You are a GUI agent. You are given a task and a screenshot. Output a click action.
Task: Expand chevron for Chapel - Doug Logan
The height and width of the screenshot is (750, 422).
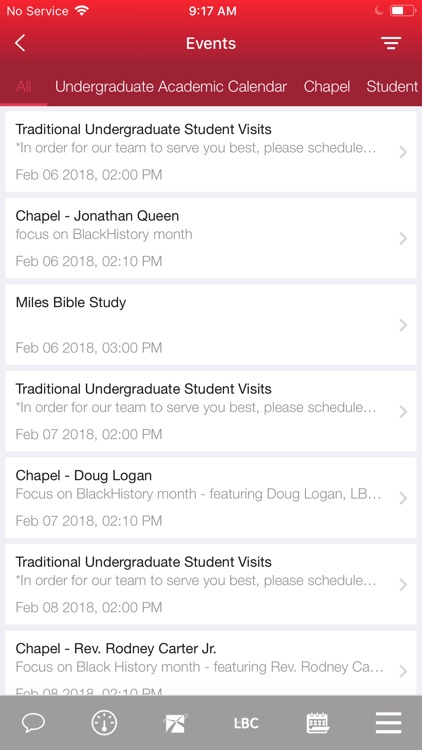[403, 498]
